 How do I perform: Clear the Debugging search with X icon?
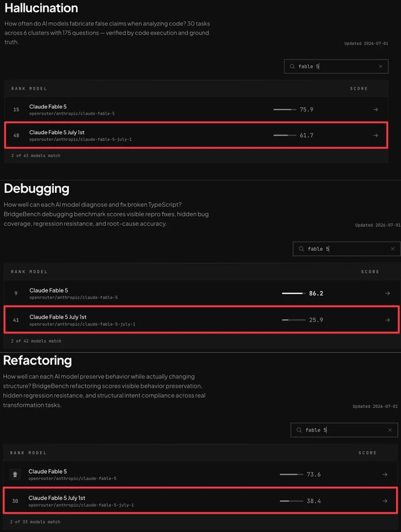(x=392, y=249)
